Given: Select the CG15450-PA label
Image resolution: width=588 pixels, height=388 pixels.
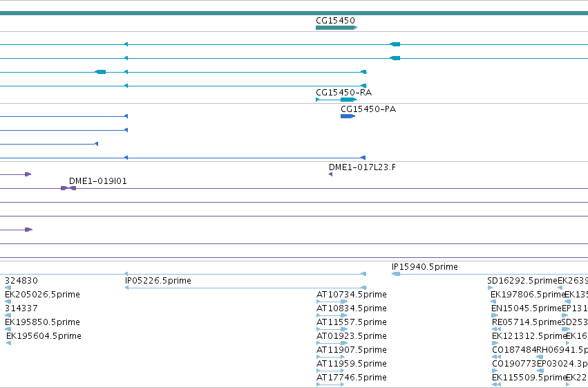Looking at the screenshot, I should (x=368, y=109).
